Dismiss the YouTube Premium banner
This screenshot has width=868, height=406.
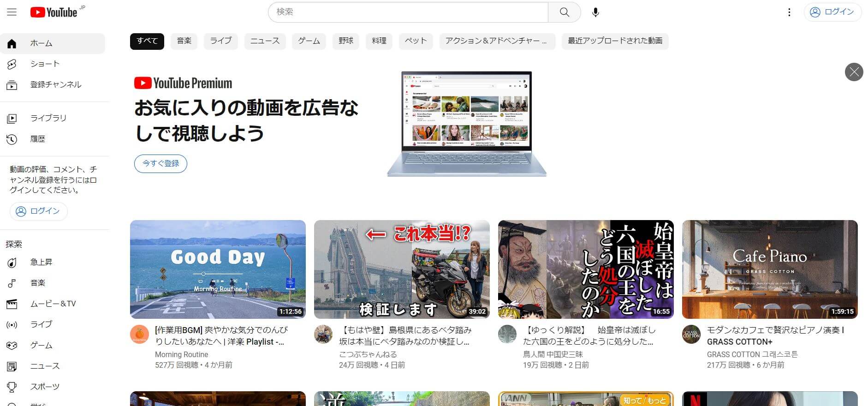pos(854,72)
